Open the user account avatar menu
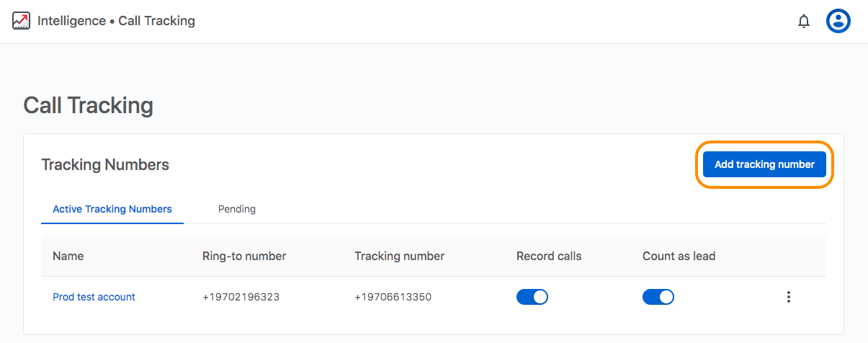 click(x=838, y=21)
